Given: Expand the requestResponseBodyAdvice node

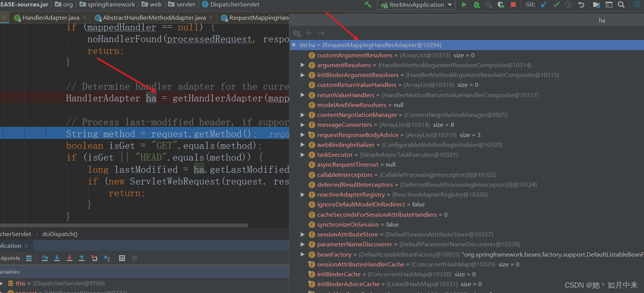Looking at the screenshot, I should [302, 135].
